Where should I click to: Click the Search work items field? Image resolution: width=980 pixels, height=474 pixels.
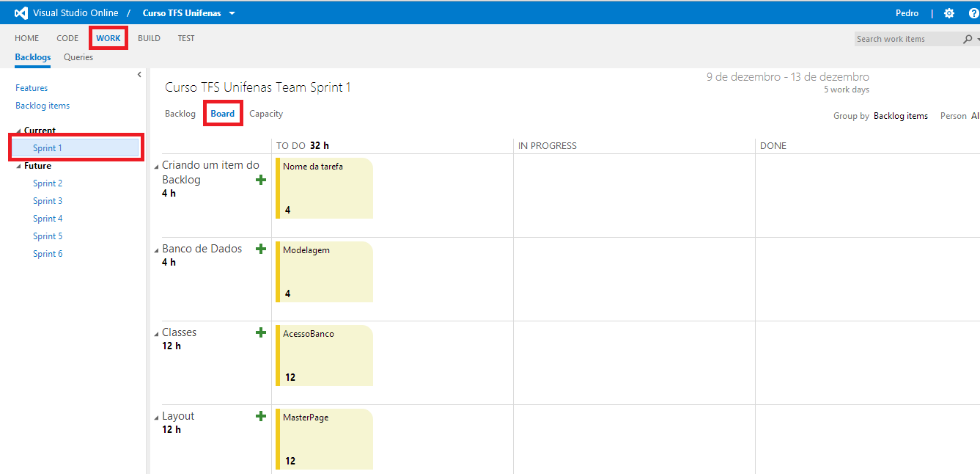click(x=907, y=39)
